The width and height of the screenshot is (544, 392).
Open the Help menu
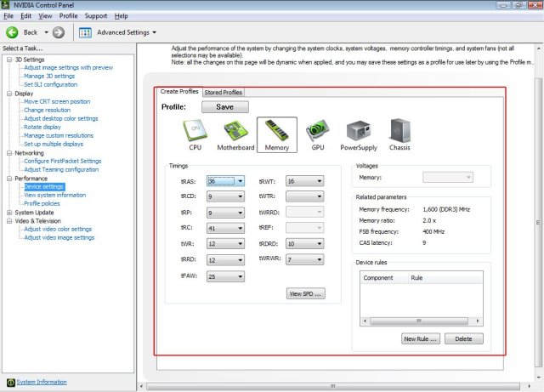point(121,16)
